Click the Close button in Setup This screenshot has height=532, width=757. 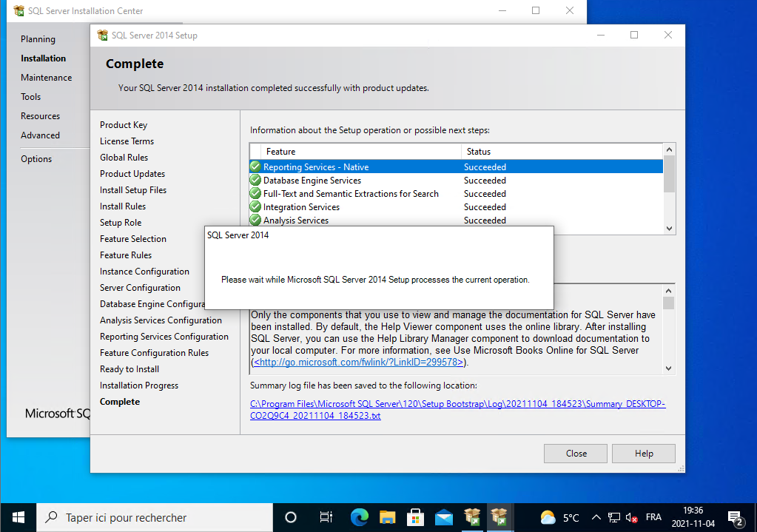(x=576, y=454)
